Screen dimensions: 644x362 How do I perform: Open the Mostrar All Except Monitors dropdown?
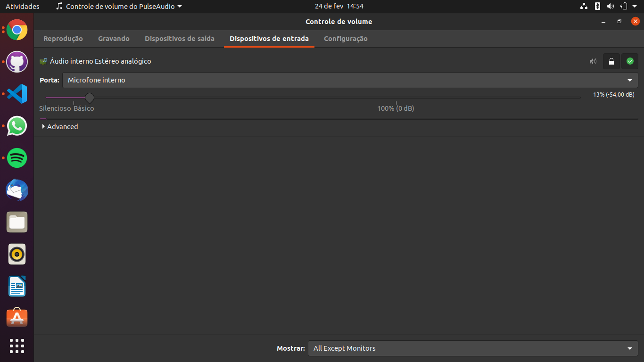click(x=472, y=348)
